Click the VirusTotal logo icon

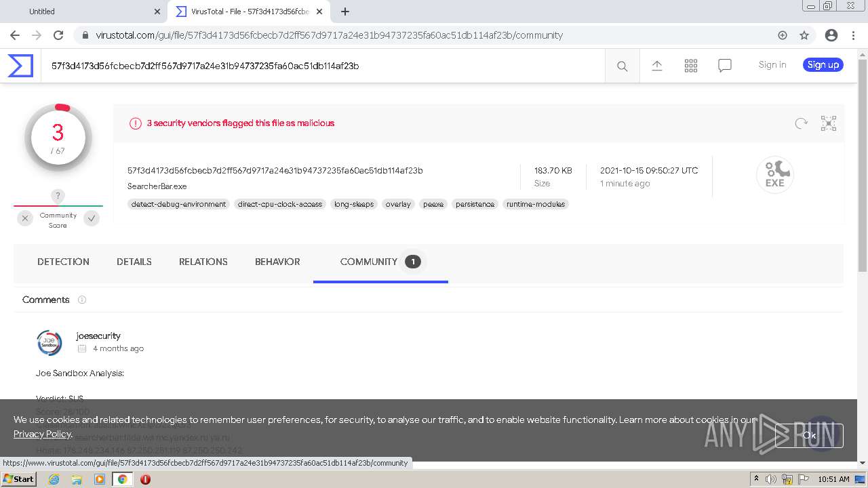[x=20, y=66]
